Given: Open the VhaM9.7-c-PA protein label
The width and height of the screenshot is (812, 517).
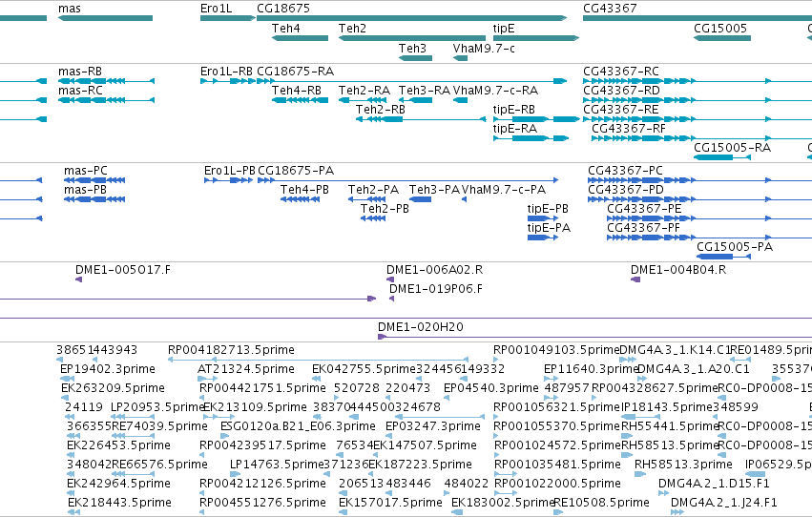Looking at the screenshot, I should [504, 190].
